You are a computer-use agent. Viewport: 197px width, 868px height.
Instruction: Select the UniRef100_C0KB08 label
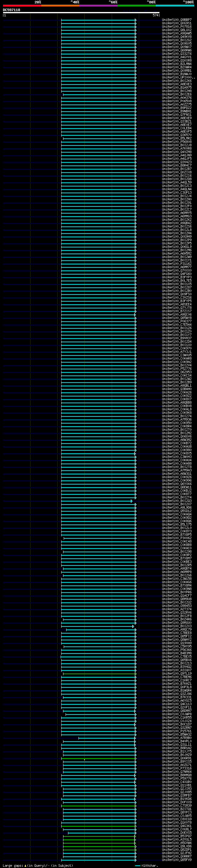point(177,406)
